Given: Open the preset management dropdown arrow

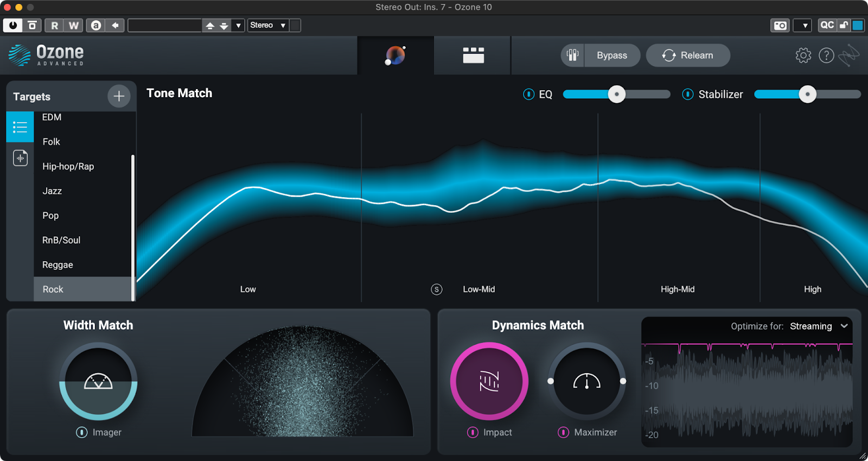Looking at the screenshot, I should point(238,26).
